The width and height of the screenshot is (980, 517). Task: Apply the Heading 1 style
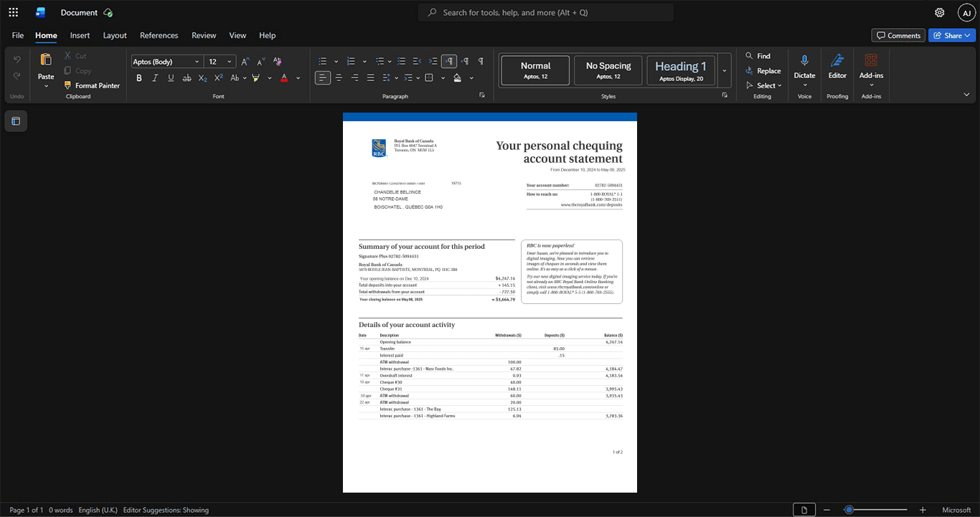pyautogui.click(x=681, y=71)
